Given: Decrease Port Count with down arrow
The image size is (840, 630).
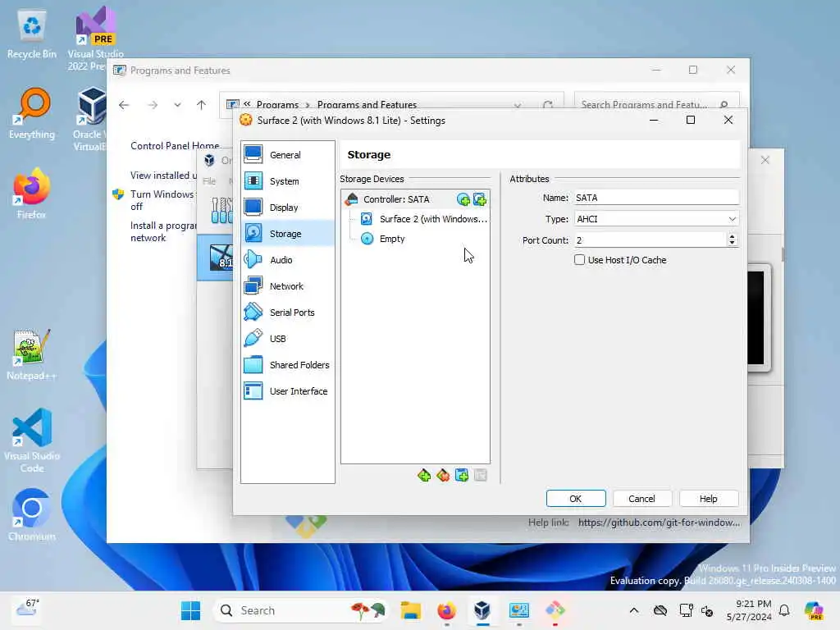Looking at the screenshot, I should pyautogui.click(x=733, y=244).
